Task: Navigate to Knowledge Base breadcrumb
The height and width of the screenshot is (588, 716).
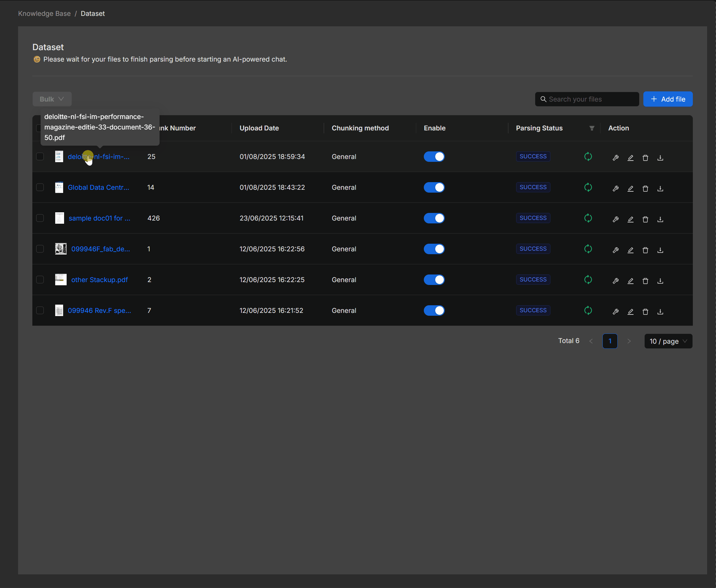Action: 44,14
